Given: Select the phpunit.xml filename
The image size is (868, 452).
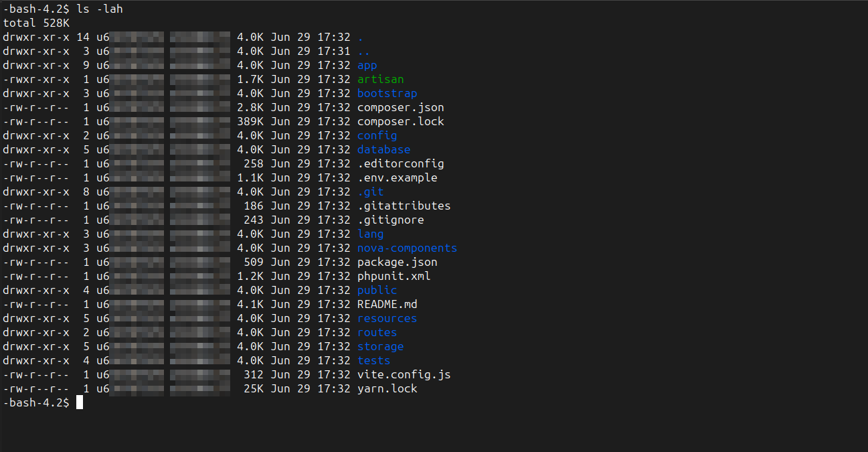Looking at the screenshot, I should point(394,276).
